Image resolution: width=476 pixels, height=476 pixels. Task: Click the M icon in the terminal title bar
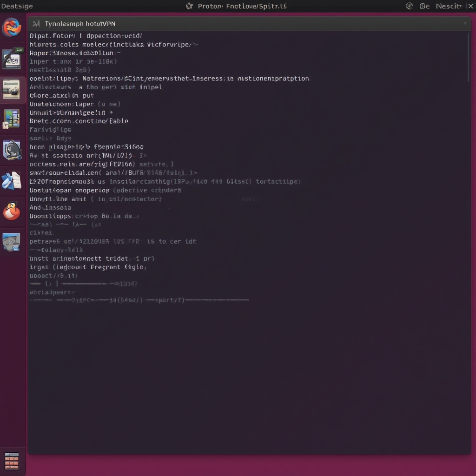(37, 23)
